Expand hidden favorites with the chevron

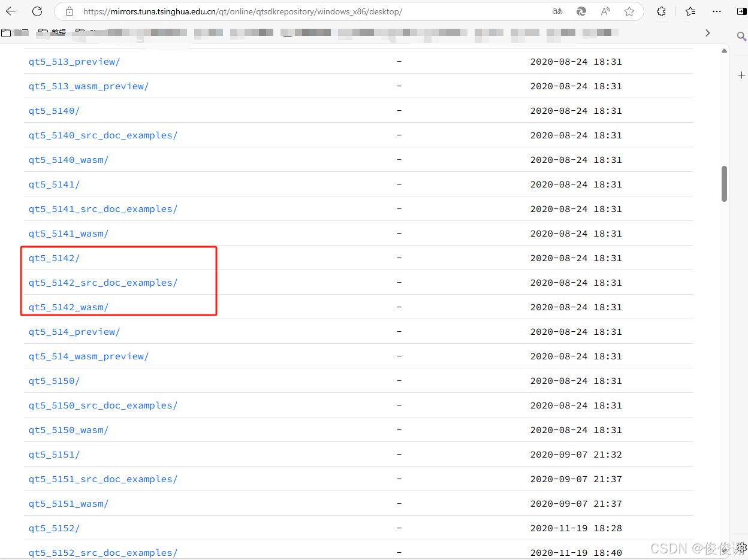[708, 33]
